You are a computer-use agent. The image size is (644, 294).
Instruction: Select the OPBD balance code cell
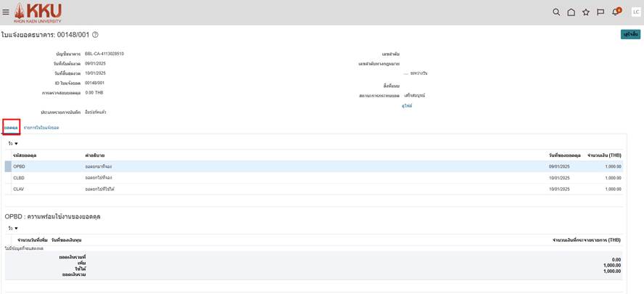coord(20,166)
